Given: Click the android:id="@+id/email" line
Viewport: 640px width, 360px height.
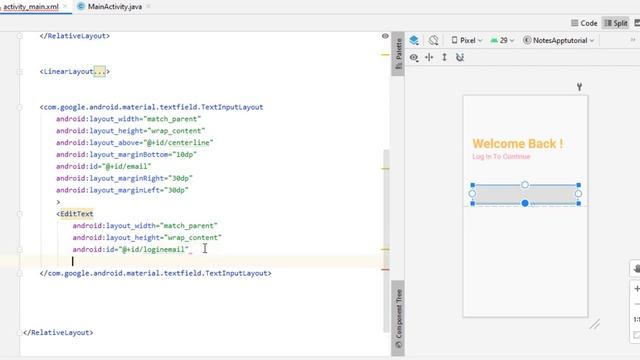Looking at the screenshot, I should (104, 167).
